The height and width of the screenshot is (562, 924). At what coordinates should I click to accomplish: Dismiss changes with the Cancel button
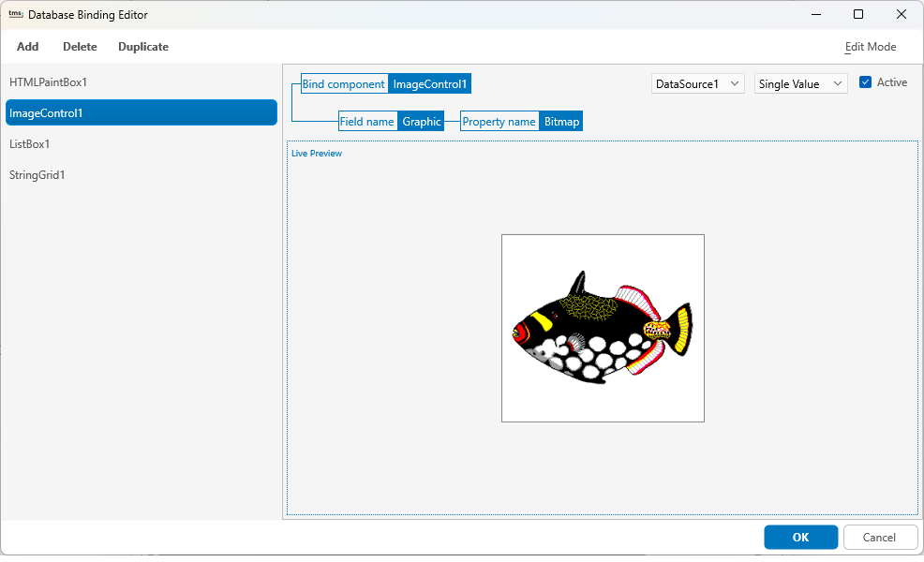(880, 537)
